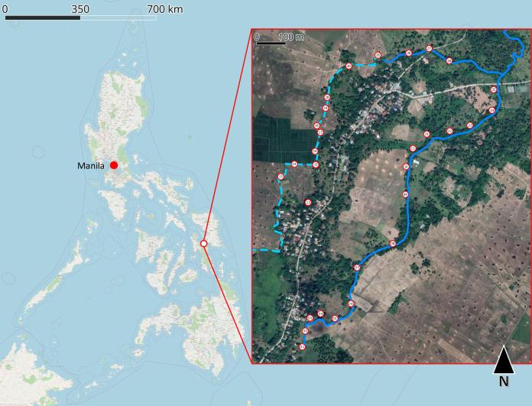Select sampling marker number 37
This screenshot has width=532, height=406.
357,268
